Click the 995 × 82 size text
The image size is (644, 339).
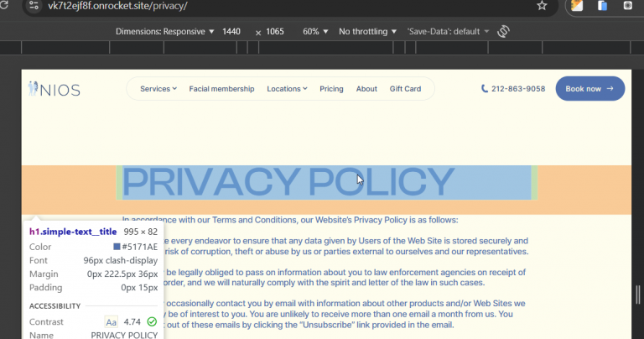tap(141, 232)
